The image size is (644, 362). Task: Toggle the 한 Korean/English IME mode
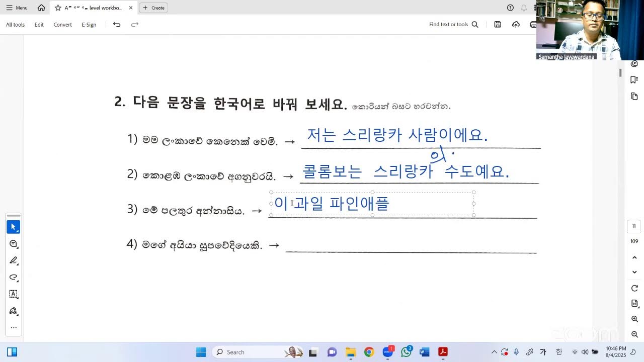(x=559, y=352)
